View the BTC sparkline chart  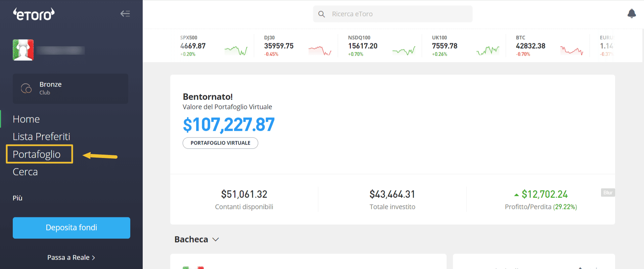coord(572,51)
